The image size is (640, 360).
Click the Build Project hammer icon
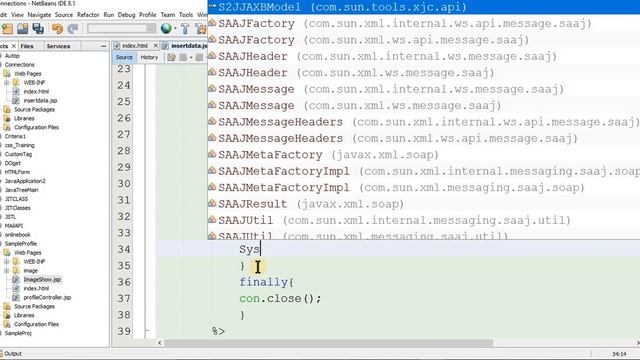pos(185,29)
